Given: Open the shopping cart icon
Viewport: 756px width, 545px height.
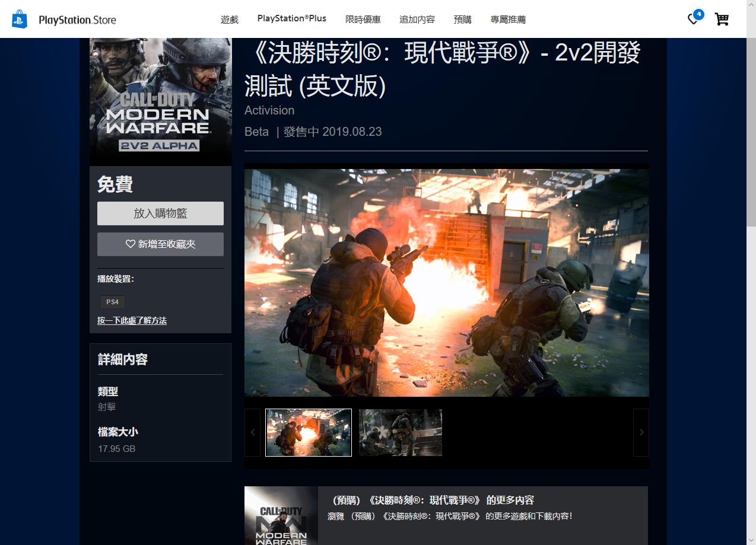Looking at the screenshot, I should [722, 20].
